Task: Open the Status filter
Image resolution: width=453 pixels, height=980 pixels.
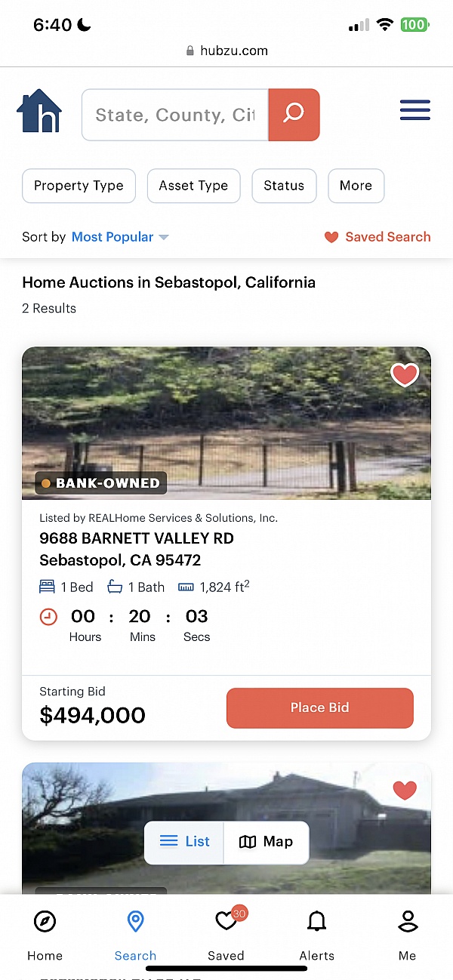Action: (284, 186)
